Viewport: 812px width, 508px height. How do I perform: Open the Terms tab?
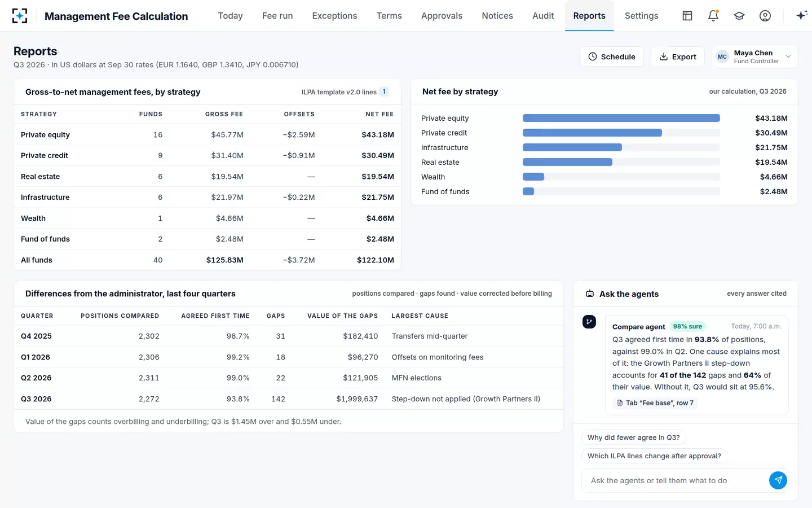pos(389,16)
